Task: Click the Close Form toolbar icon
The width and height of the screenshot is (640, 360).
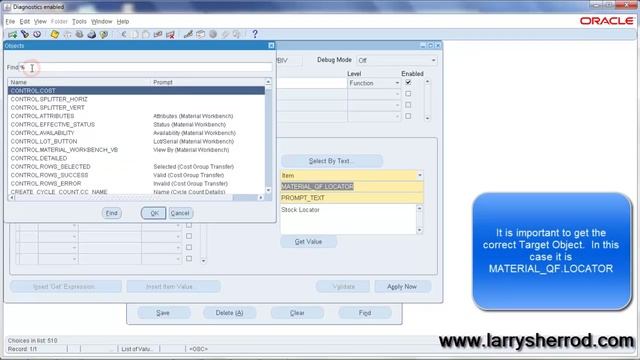Action: (104, 34)
